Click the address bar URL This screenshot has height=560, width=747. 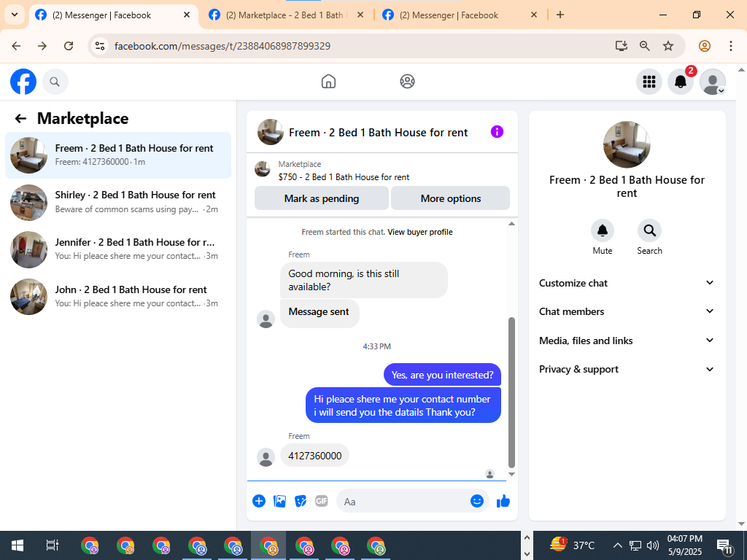tap(222, 46)
